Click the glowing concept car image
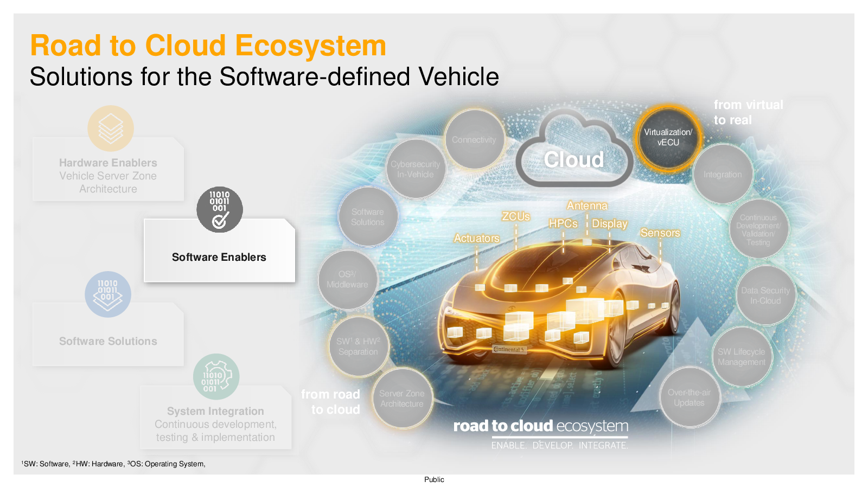This screenshot has width=868, height=488. 559,304
